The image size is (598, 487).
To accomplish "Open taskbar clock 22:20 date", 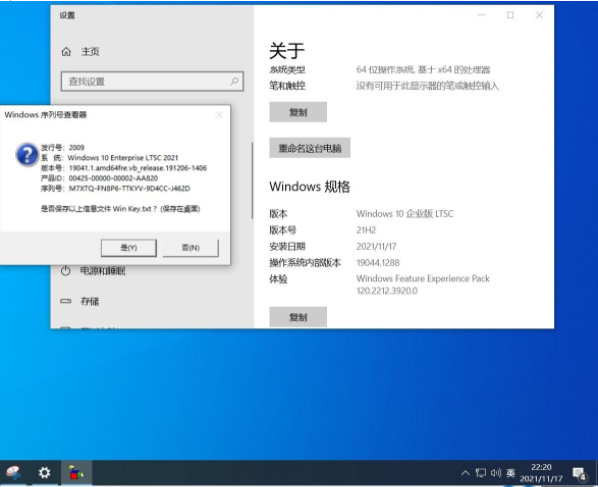I will coord(541,473).
